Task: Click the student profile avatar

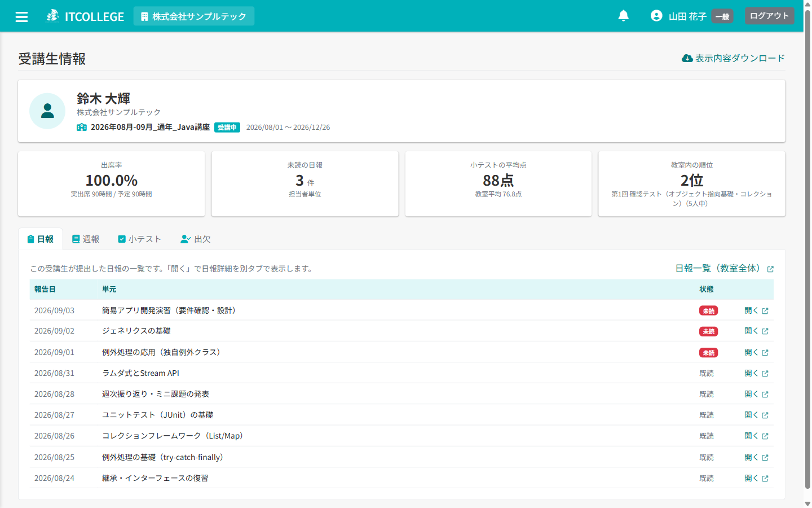Action: [x=47, y=111]
